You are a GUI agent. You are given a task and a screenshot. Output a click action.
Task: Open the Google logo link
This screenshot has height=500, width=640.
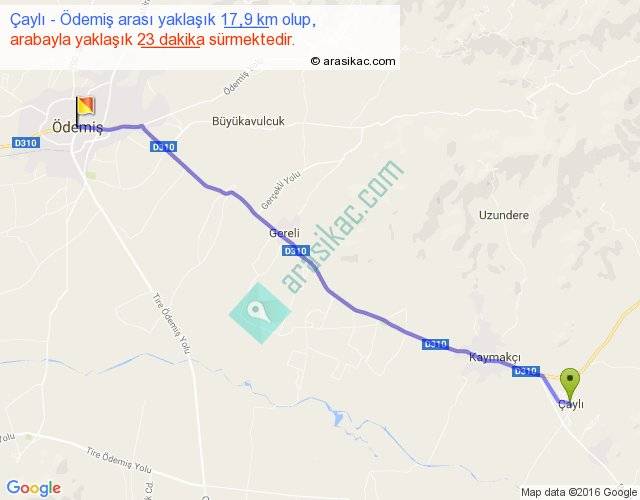(34, 488)
